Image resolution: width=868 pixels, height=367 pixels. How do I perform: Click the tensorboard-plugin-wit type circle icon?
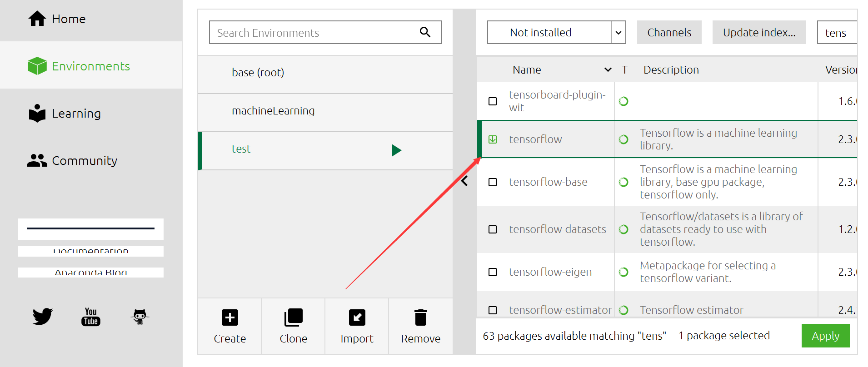point(624,101)
